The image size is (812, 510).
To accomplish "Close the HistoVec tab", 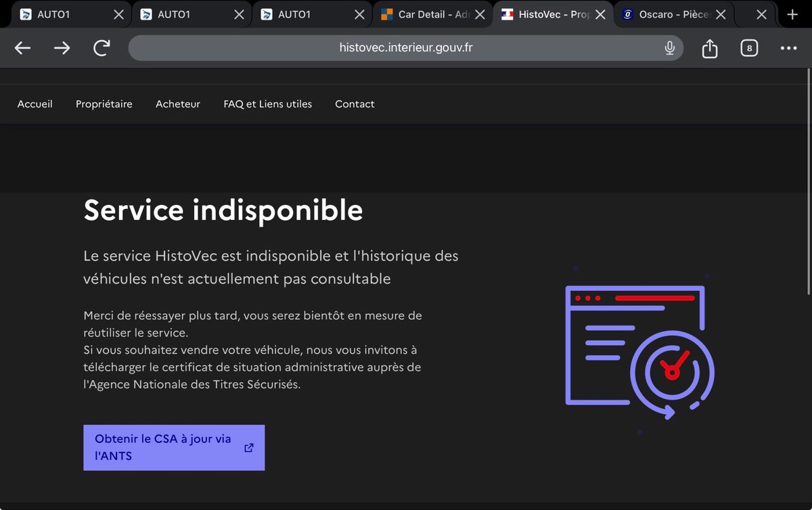I will [600, 14].
